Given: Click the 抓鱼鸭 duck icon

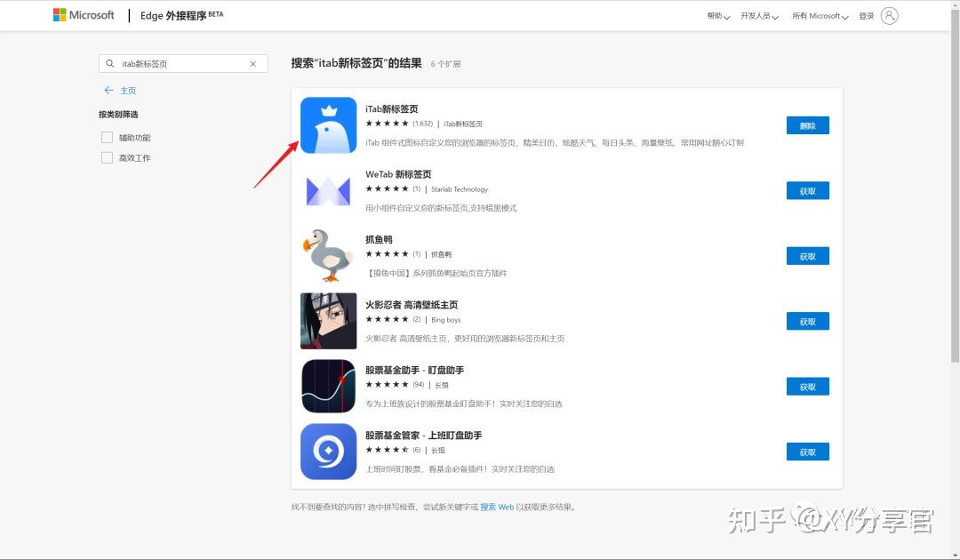Looking at the screenshot, I should click(328, 255).
